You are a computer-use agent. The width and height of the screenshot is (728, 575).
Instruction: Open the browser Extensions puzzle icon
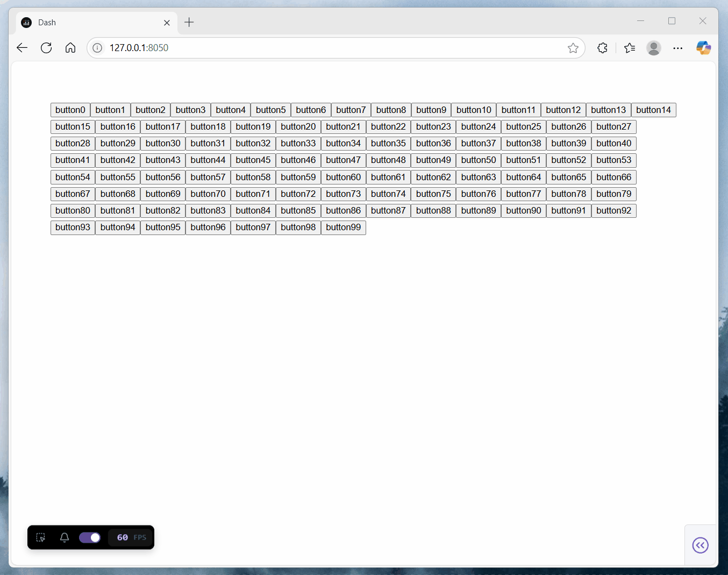(603, 48)
